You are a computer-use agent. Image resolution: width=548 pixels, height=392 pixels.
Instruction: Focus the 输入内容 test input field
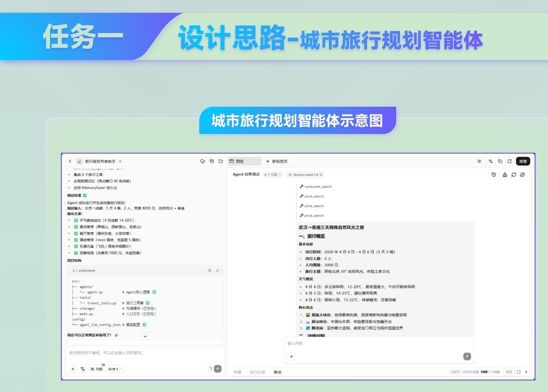tap(379, 344)
